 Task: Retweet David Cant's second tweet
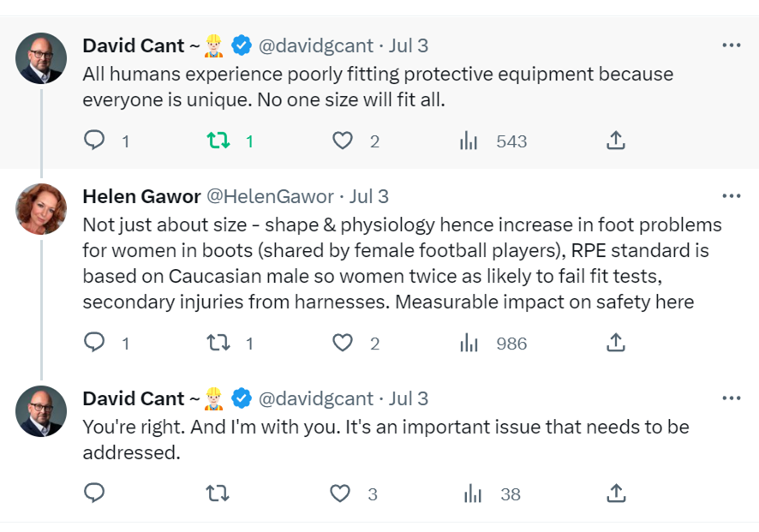(219, 493)
